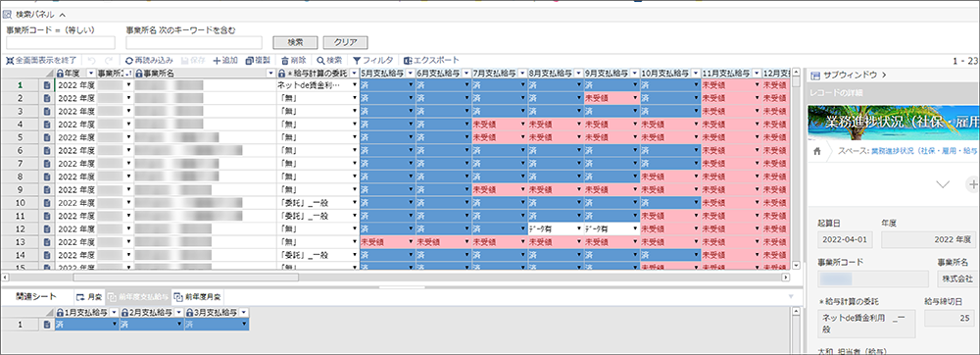Click the クリア button
This screenshot has height=355, width=980.
pyautogui.click(x=345, y=42)
